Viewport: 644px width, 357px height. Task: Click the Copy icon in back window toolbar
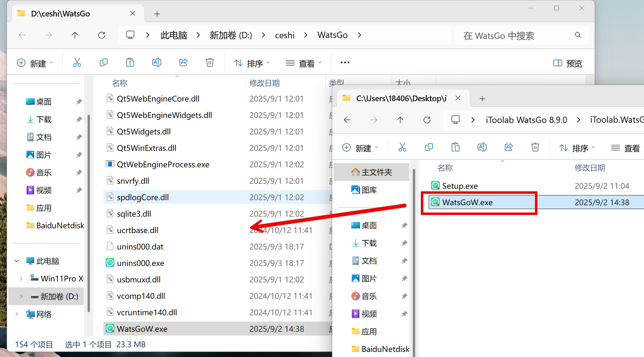[103, 63]
